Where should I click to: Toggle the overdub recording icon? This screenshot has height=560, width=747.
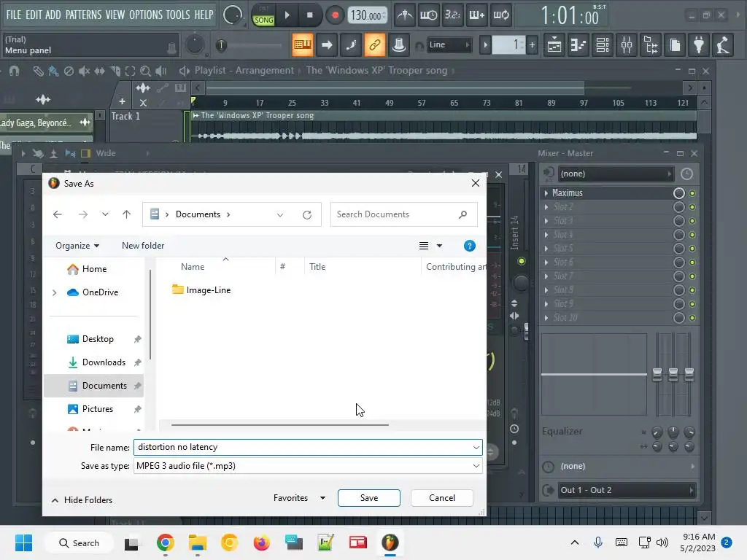(x=476, y=15)
